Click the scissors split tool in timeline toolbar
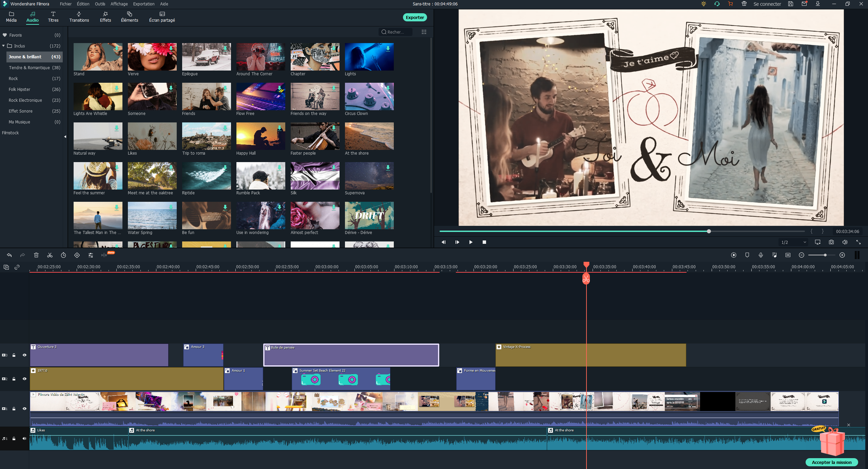This screenshot has width=868, height=469. [50, 255]
